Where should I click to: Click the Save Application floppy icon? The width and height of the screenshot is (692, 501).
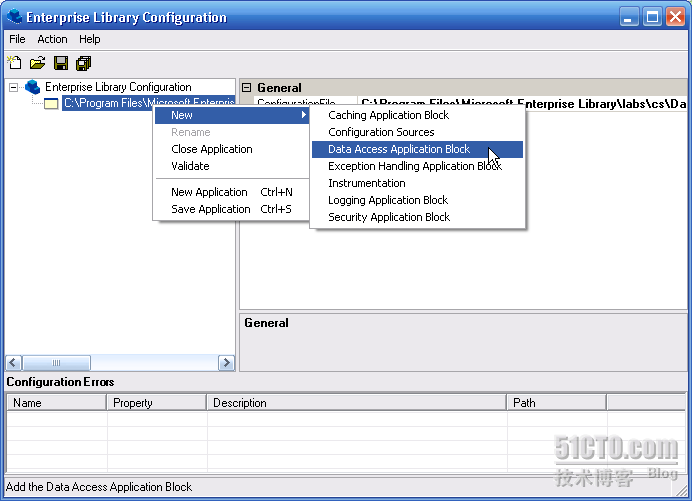61,63
